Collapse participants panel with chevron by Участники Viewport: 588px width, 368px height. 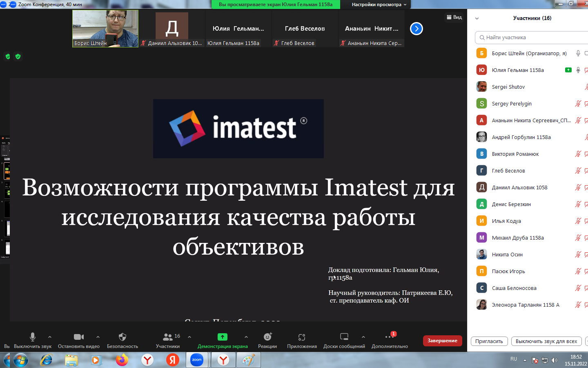click(477, 18)
